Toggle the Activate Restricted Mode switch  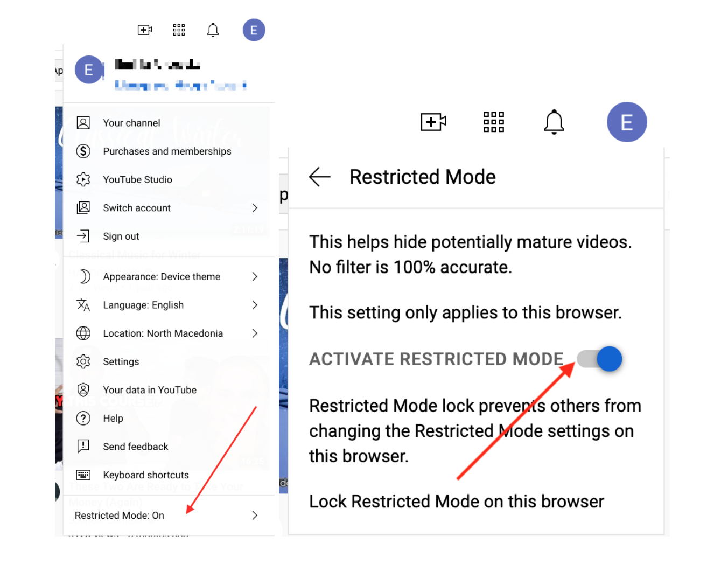point(599,359)
